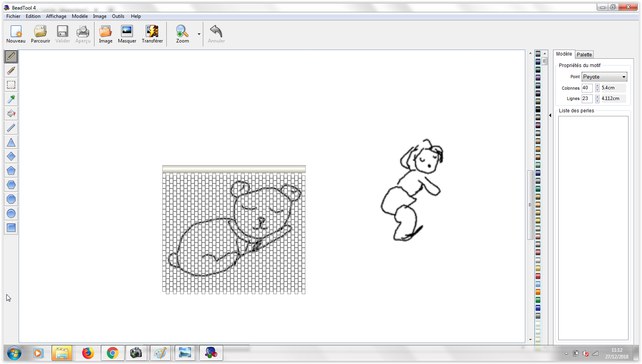The image size is (642, 364).
Task: Pick the Triangle shape tool
Action: tap(11, 142)
